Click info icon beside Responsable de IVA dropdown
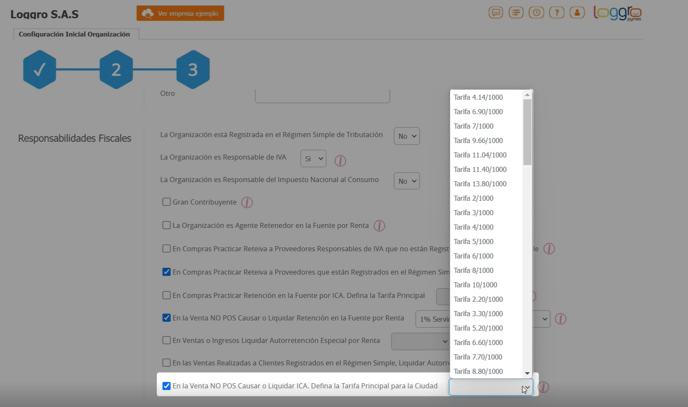Image resolution: width=688 pixels, height=407 pixels. 340,160
